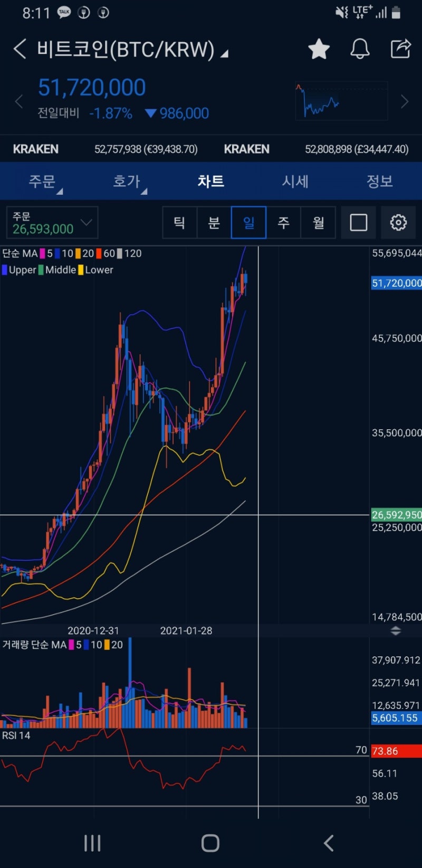Image resolution: width=422 pixels, height=868 pixels.
Task: Tap the large price 51,720,000 in header
Action: pos(92,88)
